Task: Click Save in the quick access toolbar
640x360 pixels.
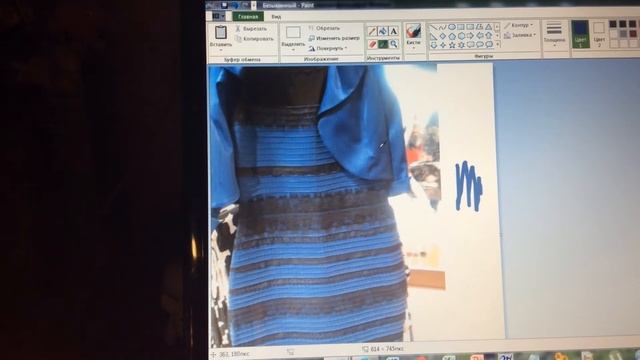Action: 224,5
